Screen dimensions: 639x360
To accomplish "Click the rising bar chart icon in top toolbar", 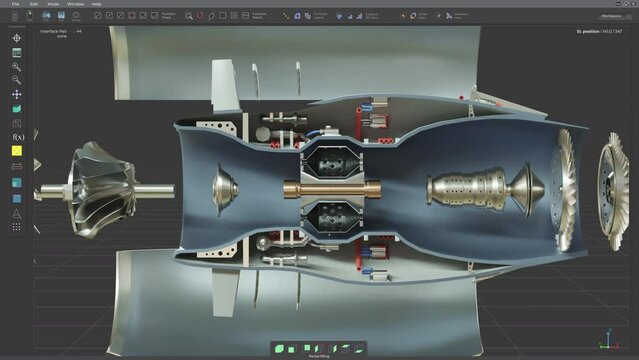I will 359,16.
